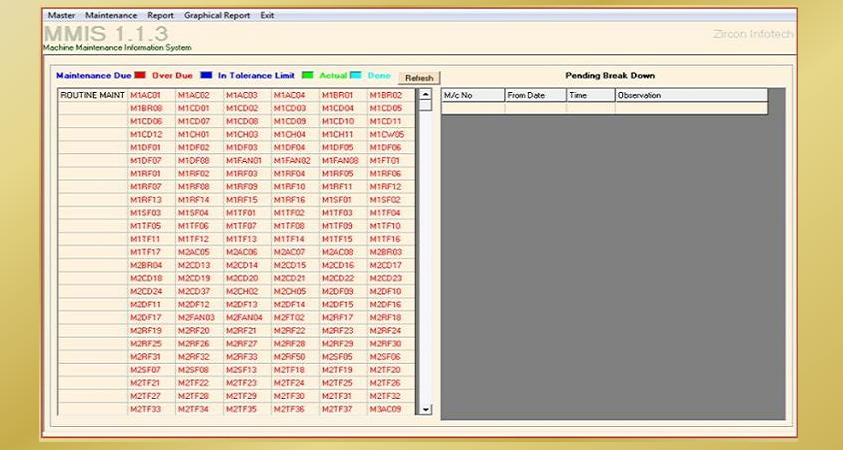
Task: Select machine M1RF02 cell
Action: (x=199, y=174)
